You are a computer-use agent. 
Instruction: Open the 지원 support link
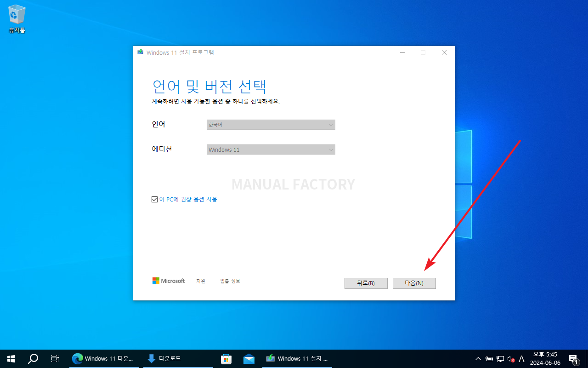pos(201,281)
